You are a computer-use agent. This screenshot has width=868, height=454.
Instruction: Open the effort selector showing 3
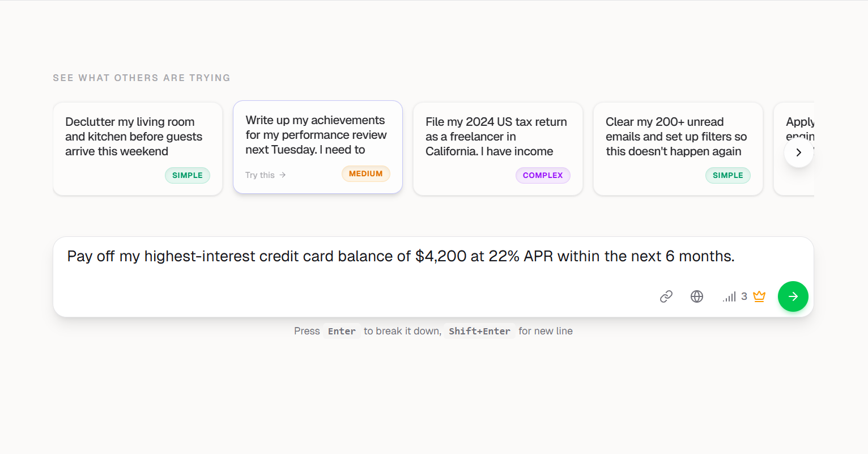(x=735, y=296)
